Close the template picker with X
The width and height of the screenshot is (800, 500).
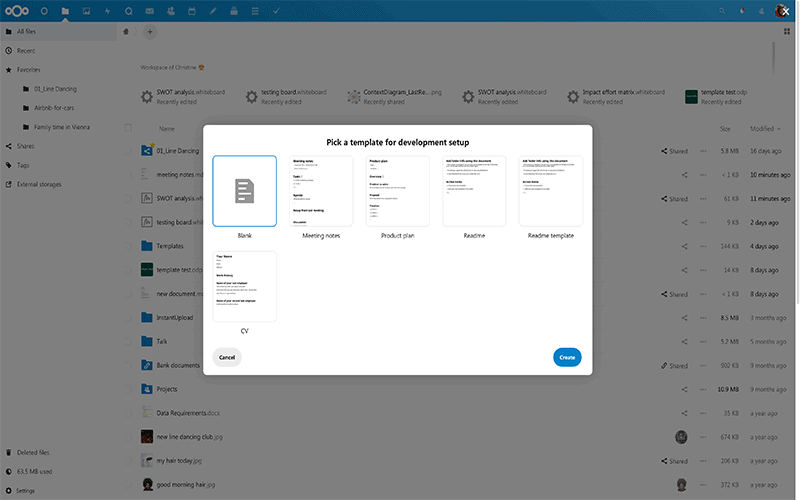785,10
